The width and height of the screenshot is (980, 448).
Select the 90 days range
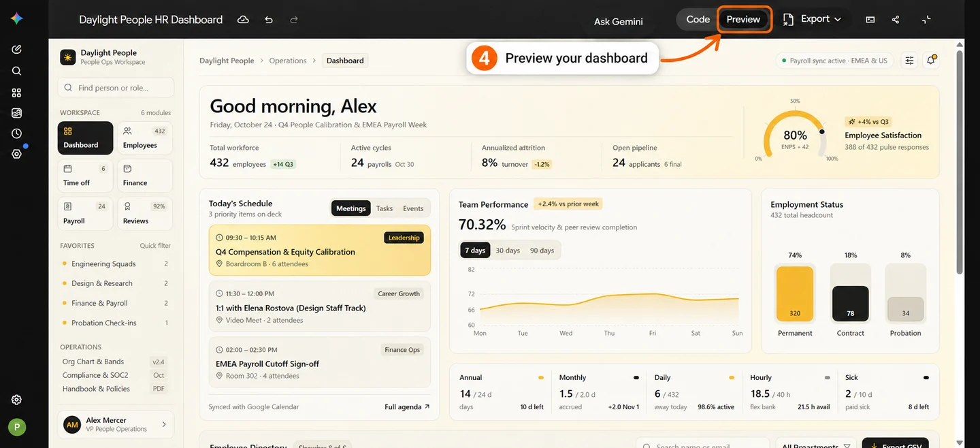click(542, 251)
